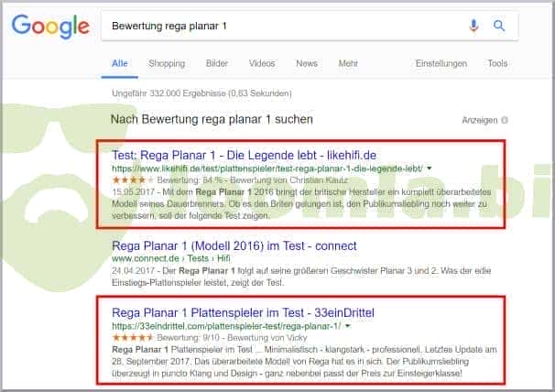The height and width of the screenshot is (392, 555).
Task: Select the News tab
Action: pyautogui.click(x=307, y=63)
